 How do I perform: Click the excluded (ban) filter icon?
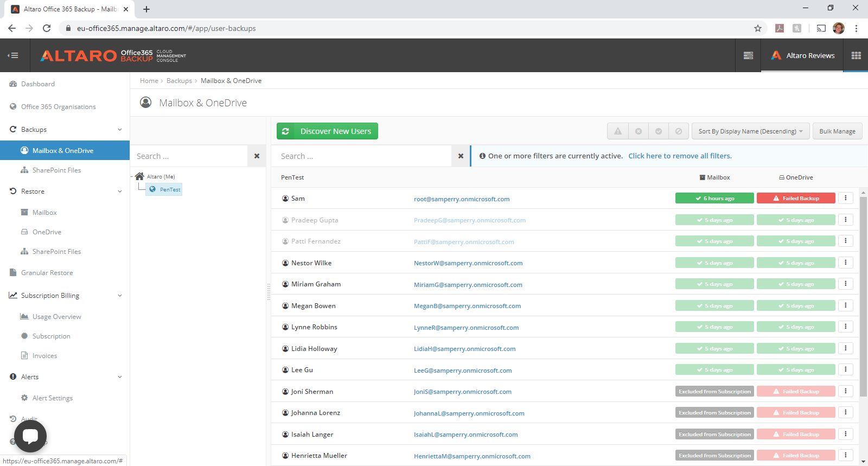(679, 131)
